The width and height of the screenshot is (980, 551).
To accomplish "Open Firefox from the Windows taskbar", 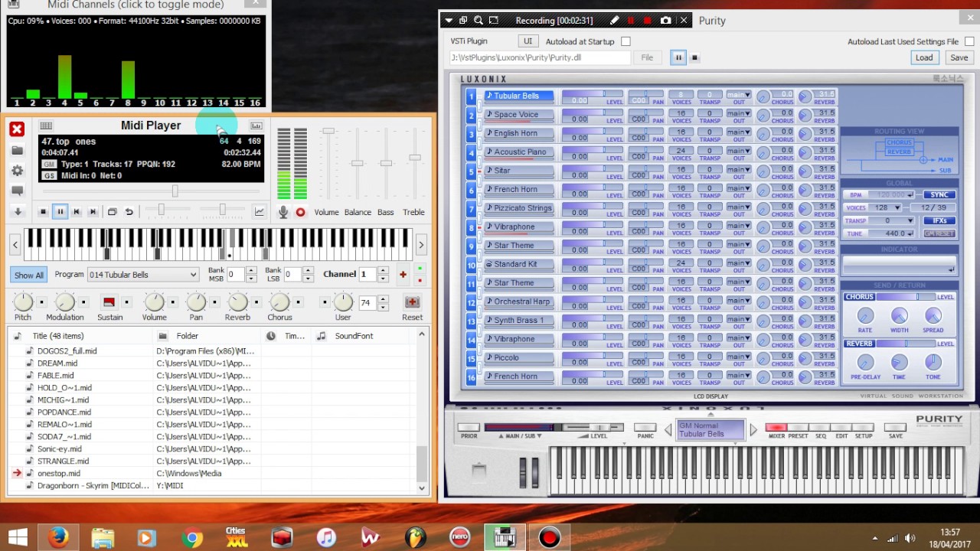I will coord(58,537).
